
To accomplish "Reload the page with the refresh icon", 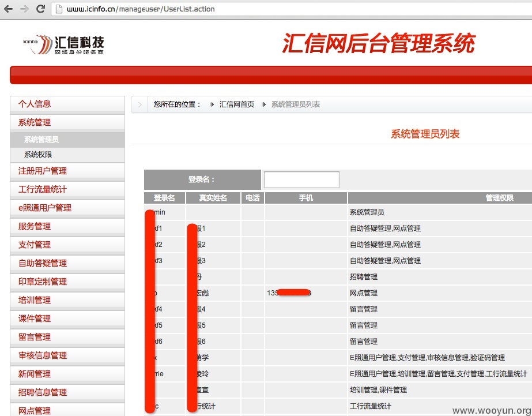I will click(40, 9).
